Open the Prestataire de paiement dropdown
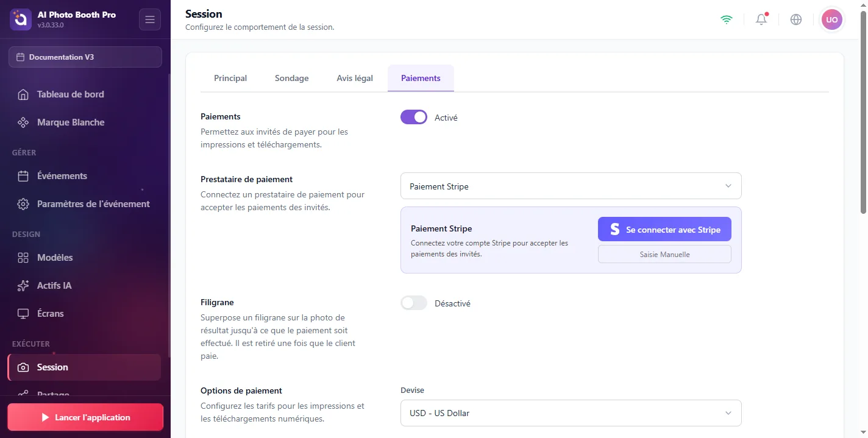868x438 pixels. click(x=571, y=186)
